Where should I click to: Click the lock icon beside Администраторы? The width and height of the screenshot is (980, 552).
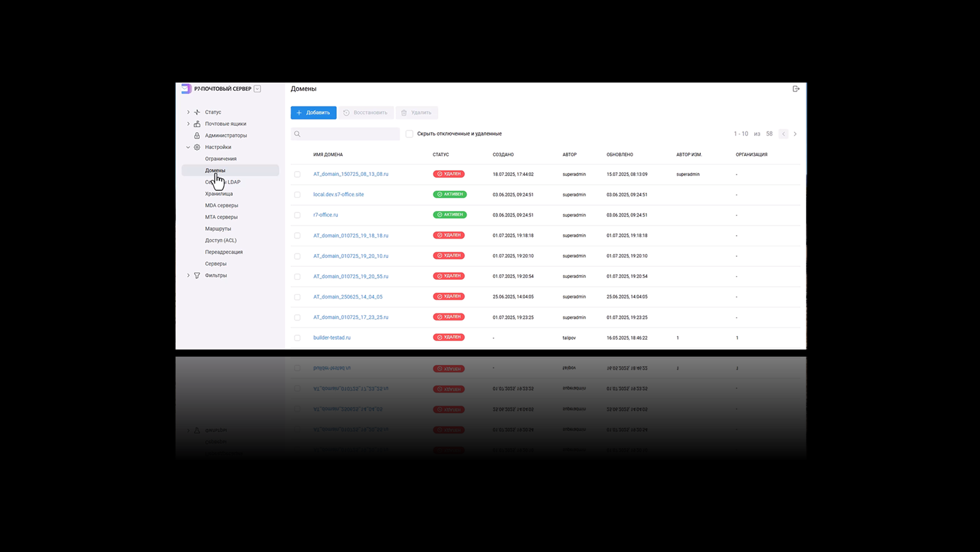coord(197,135)
